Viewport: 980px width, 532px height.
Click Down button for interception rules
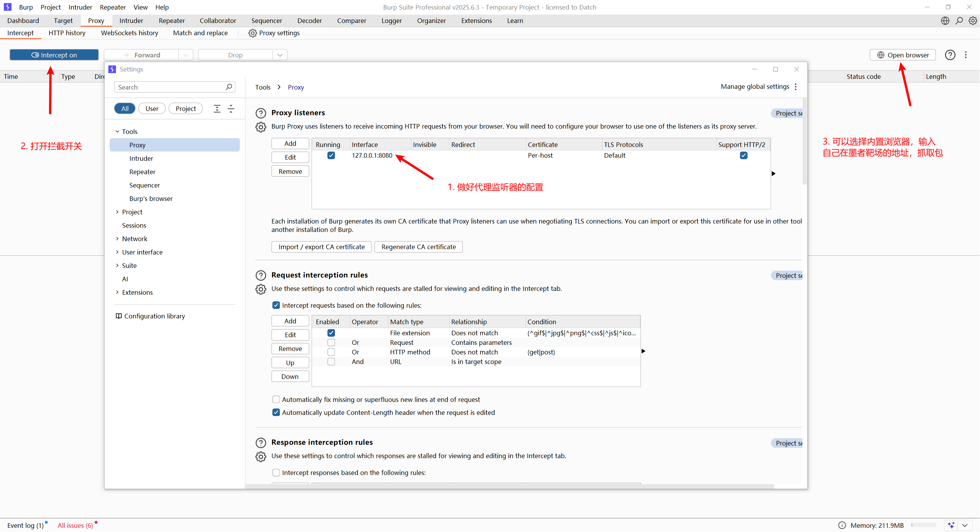pos(290,376)
